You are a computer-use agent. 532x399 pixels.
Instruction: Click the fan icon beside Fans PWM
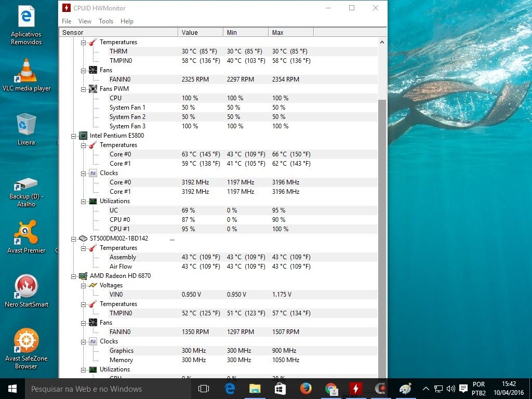tap(93, 89)
